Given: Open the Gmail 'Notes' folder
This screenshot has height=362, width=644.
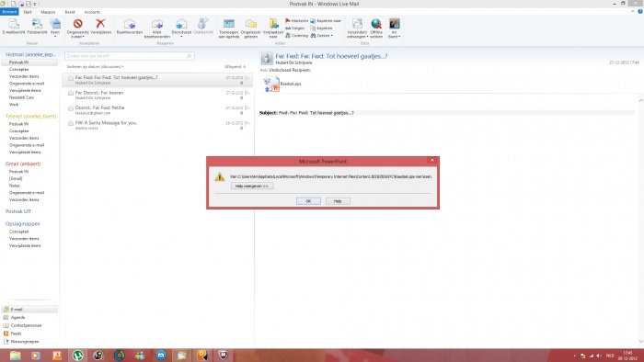Looking at the screenshot, I should click(x=15, y=186).
